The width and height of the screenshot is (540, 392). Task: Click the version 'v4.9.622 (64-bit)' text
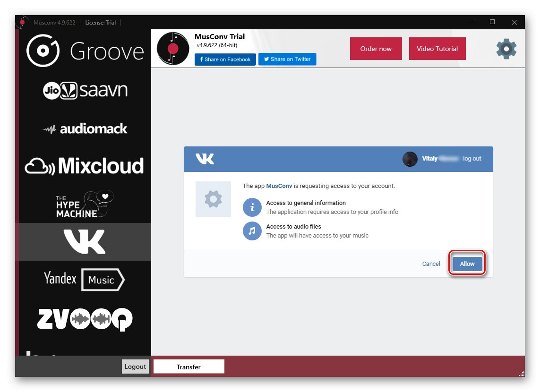coord(217,45)
